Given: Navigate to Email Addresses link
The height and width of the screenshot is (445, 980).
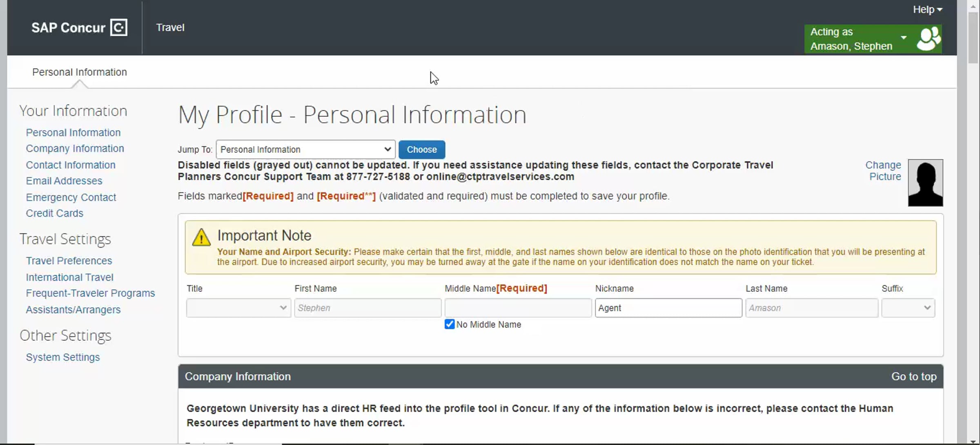Looking at the screenshot, I should tap(64, 181).
